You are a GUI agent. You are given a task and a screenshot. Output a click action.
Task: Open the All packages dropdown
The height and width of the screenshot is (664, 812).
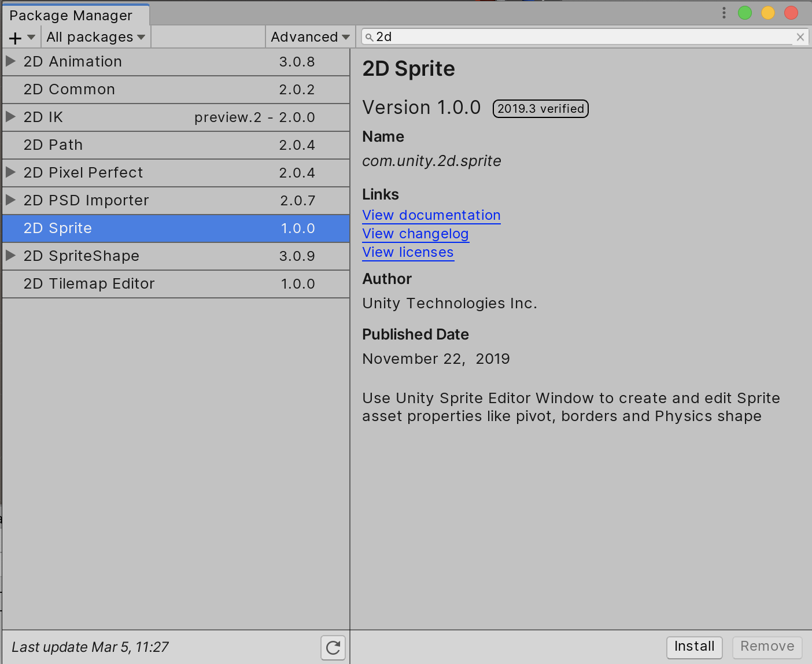(x=95, y=37)
